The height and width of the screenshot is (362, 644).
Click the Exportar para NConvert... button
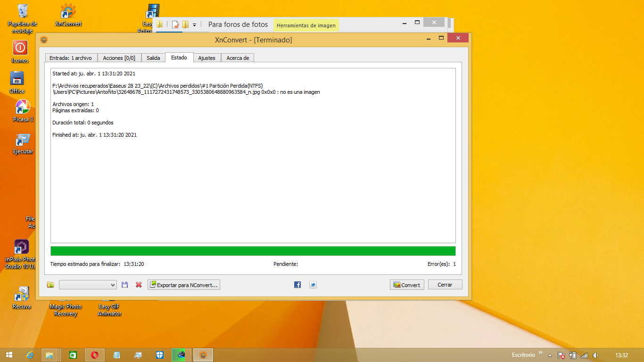(184, 285)
